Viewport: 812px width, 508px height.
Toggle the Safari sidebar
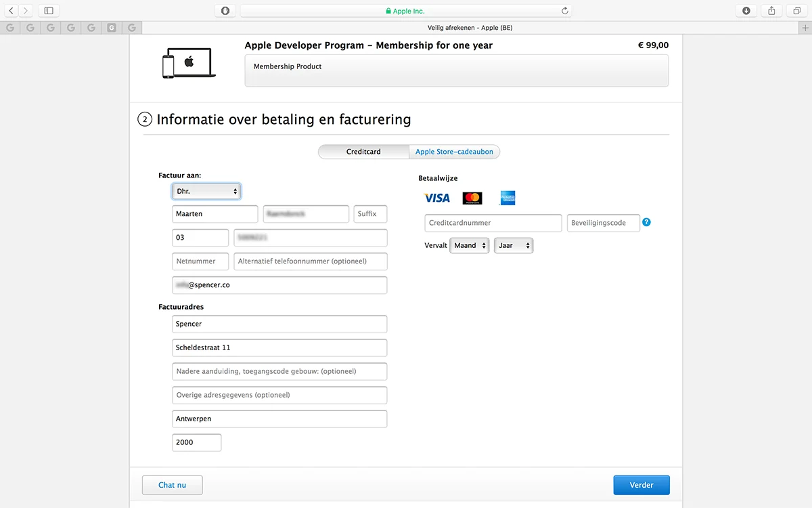(48, 11)
